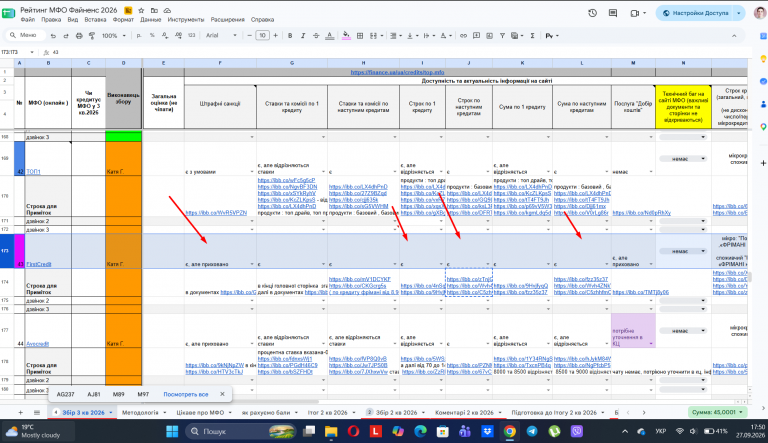Open Google Sheets home logo
This screenshot has height=443, width=768.
point(8,13)
